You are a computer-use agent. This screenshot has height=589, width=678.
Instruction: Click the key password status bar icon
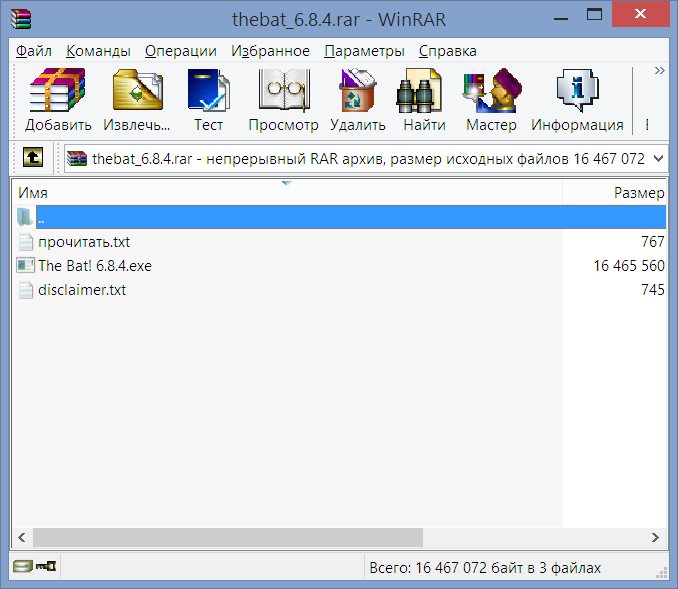click(x=46, y=566)
